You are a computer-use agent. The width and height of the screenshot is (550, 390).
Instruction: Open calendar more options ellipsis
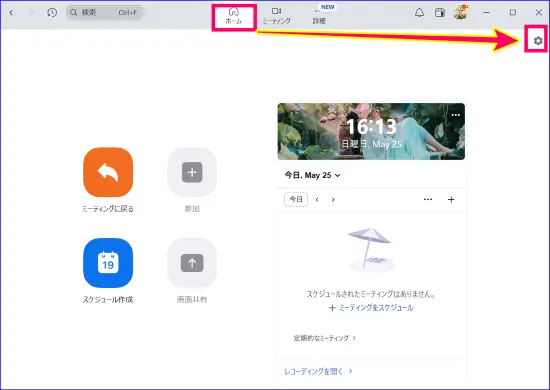(x=428, y=200)
